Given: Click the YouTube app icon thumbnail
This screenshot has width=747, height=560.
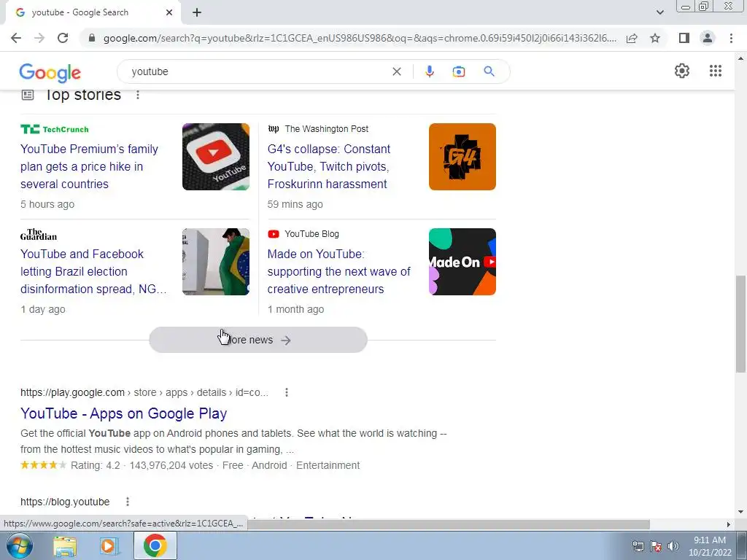Looking at the screenshot, I should (215, 157).
